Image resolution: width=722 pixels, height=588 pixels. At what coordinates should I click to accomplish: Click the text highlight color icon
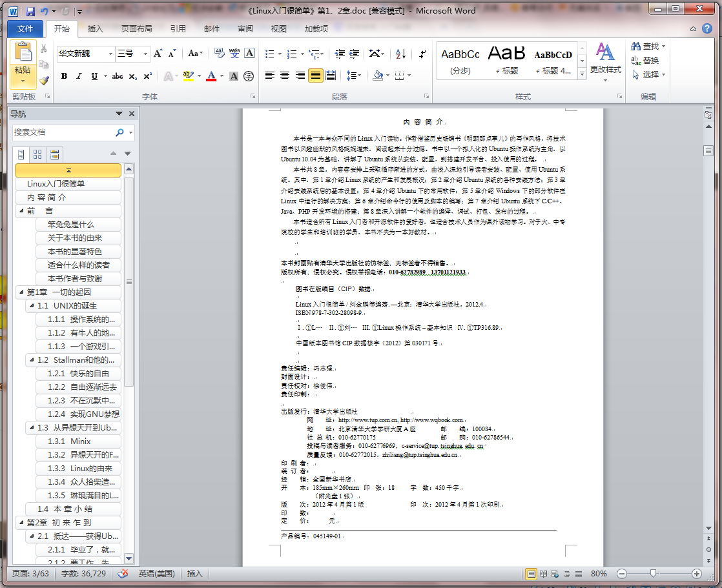[x=188, y=76]
